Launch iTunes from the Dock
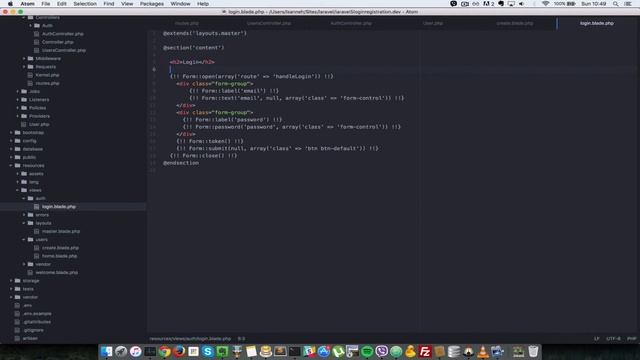The height and width of the screenshot is (360, 640). point(136,351)
